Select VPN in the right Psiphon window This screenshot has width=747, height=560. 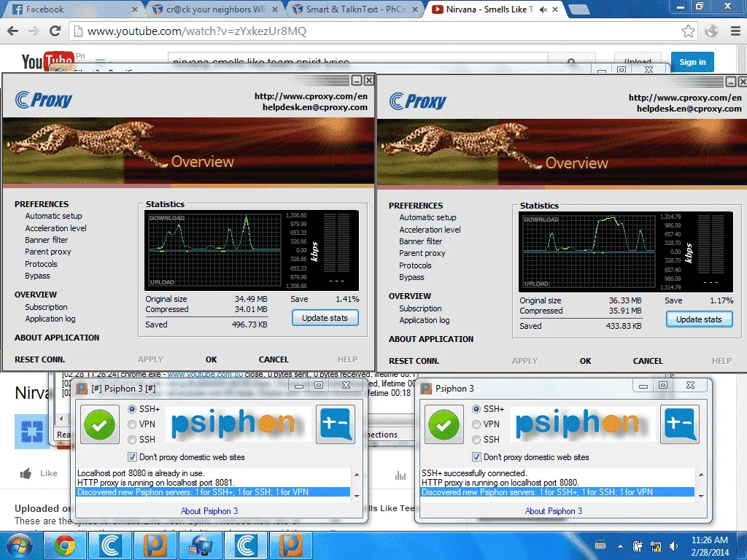click(476, 424)
